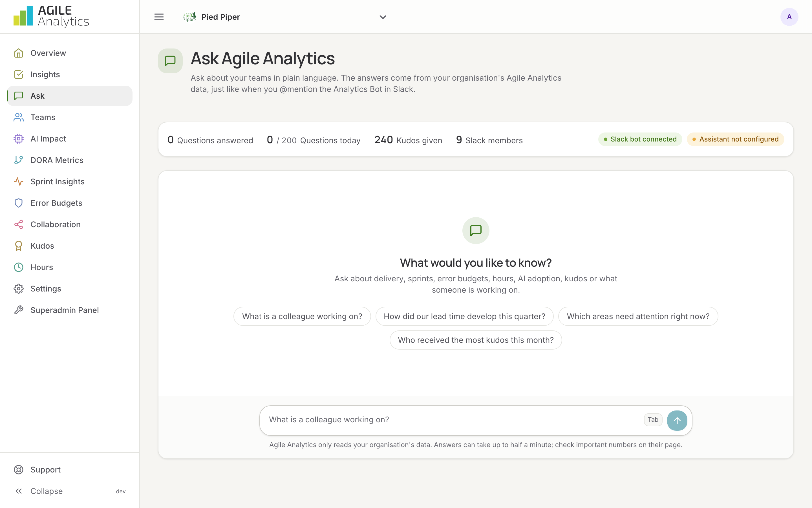Click the hamburger menu icon

click(x=159, y=17)
